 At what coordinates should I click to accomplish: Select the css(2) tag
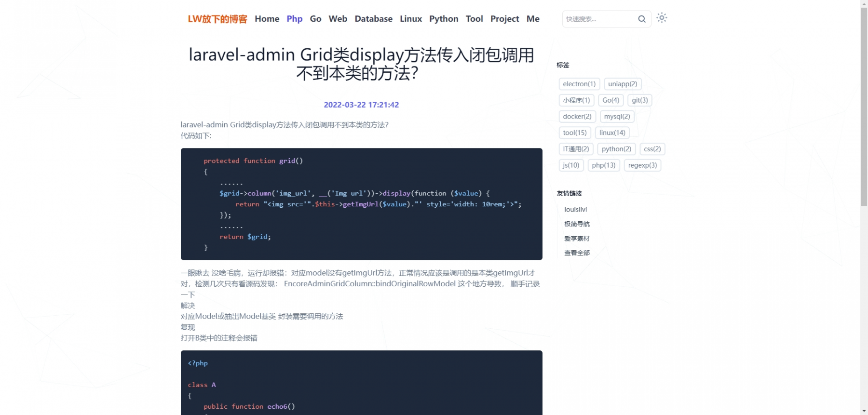[x=652, y=149]
